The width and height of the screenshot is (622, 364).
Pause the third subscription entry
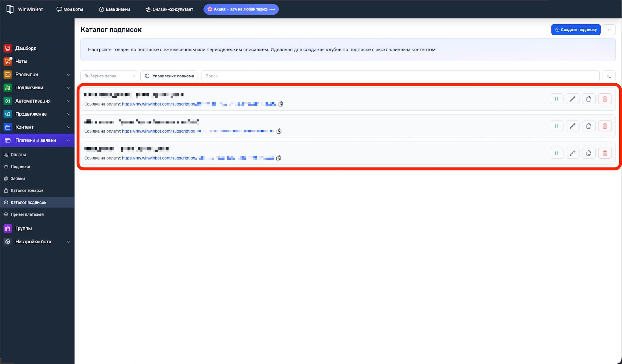[556, 153]
